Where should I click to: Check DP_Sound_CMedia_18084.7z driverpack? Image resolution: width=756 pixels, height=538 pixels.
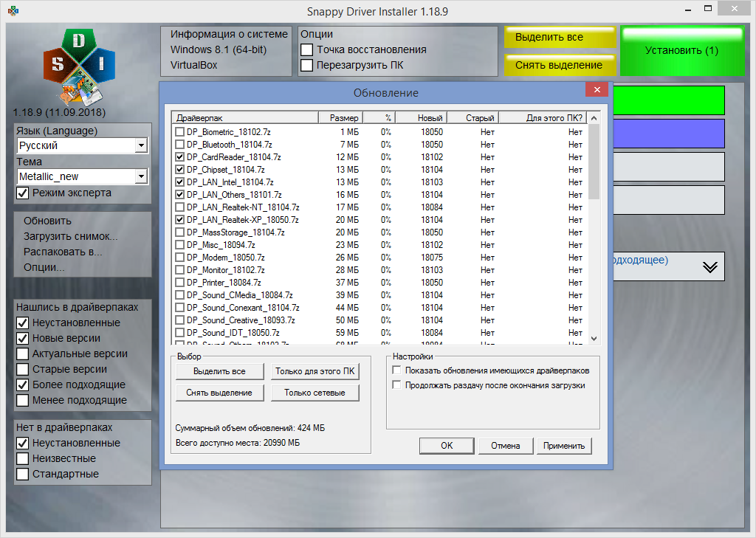(180, 294)
